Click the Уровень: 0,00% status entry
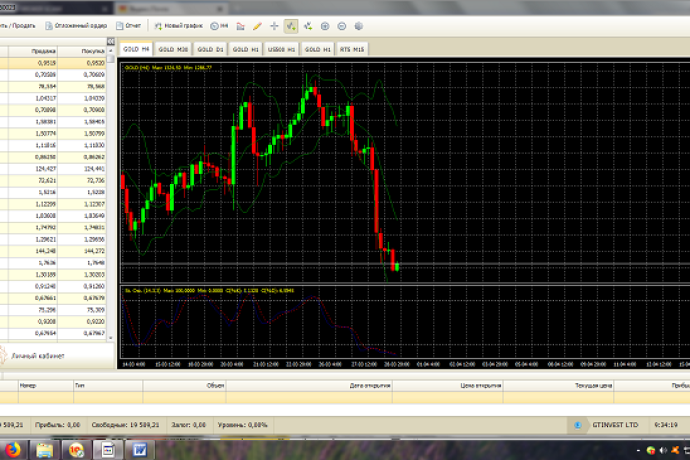This screenshot has height=460, width=690. 242,425
